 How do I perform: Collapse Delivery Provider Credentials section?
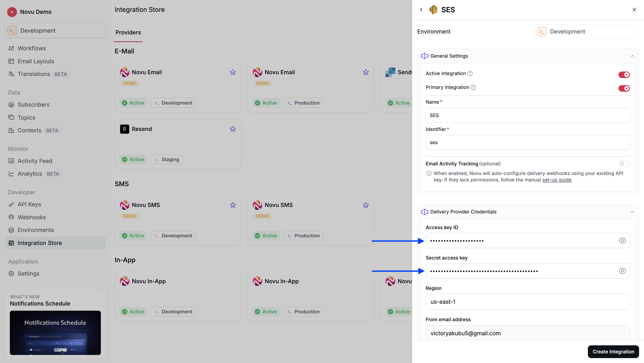(632, 212)
